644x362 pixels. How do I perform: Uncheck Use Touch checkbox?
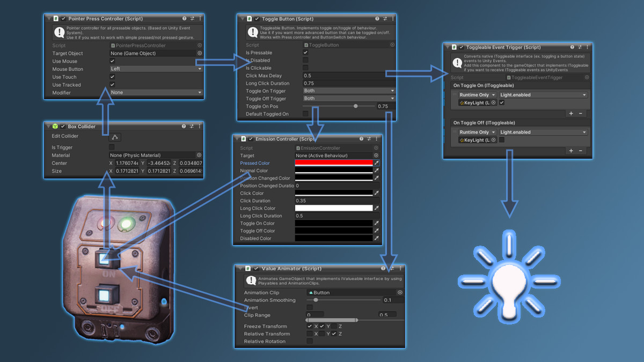(x=112, y=77)
